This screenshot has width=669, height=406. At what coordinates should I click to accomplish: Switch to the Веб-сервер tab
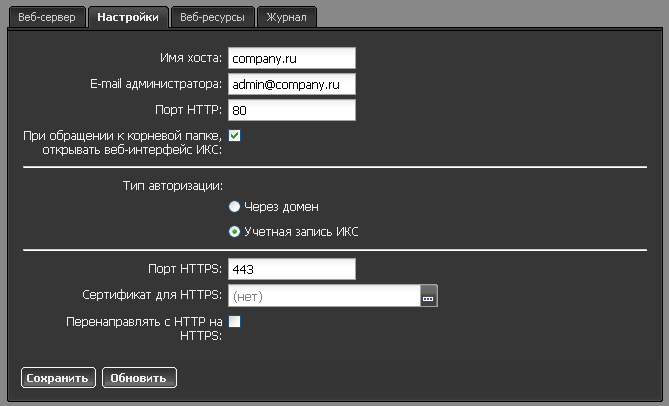(x=46, y=17)
